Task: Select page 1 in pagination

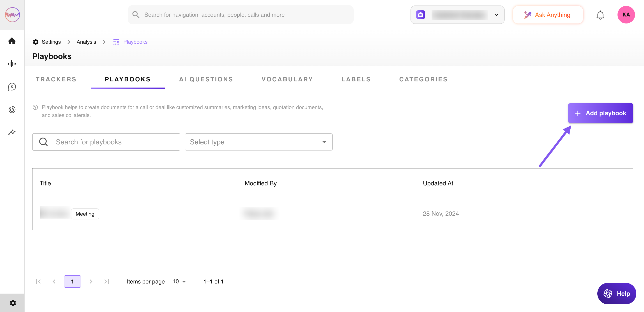Action: pos(72,282)
